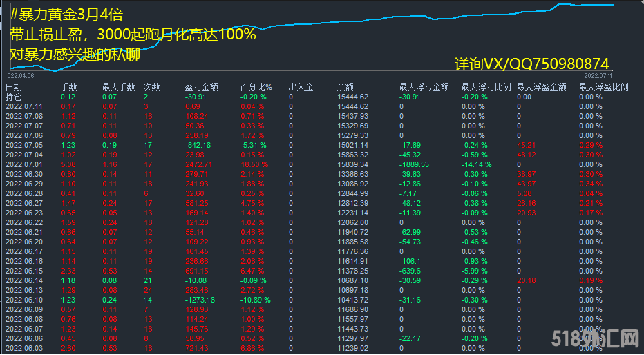Viewport: 644px width, 355px height.
Task: Click the 详询VX/QQ750980874 contact text
Action: 532,64
